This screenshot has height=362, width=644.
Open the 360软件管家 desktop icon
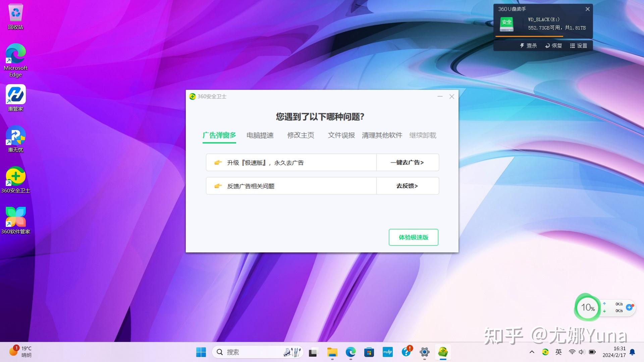[15, 218]
